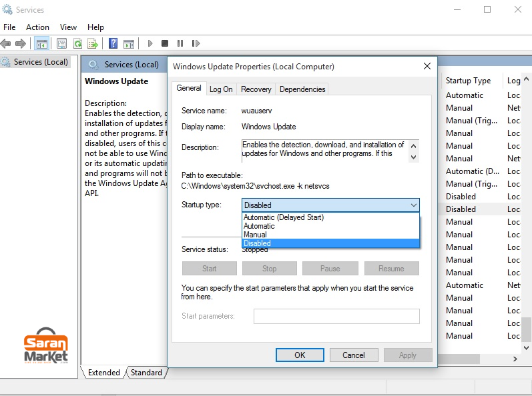Switch to the Dependencies tab

click(302, 89)
